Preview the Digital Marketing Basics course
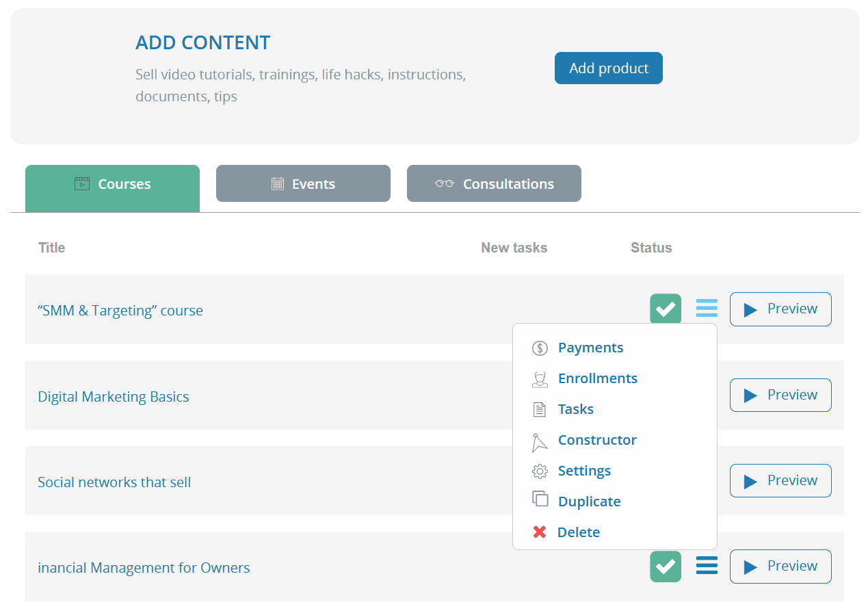 780,395
